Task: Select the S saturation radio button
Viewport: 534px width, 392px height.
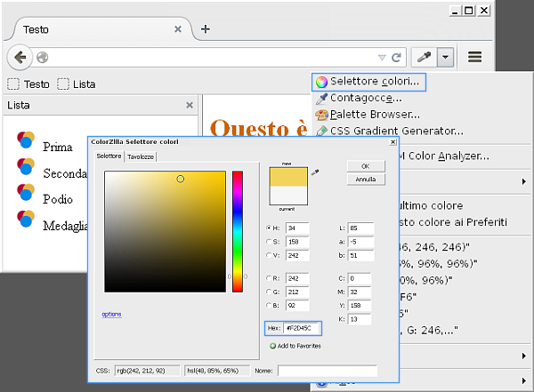Action: click(271, 242)
